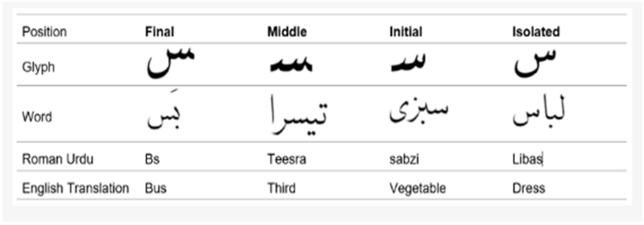The height and width of the screenshot is (225, 644).
Task: Select the 'Middle' column header
Action: 287,32
